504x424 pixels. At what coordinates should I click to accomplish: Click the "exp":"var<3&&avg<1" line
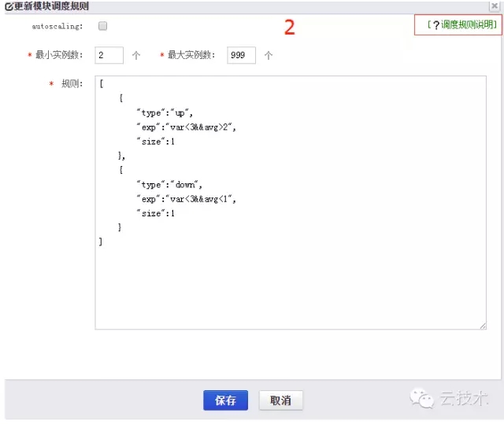click(185, 199)
